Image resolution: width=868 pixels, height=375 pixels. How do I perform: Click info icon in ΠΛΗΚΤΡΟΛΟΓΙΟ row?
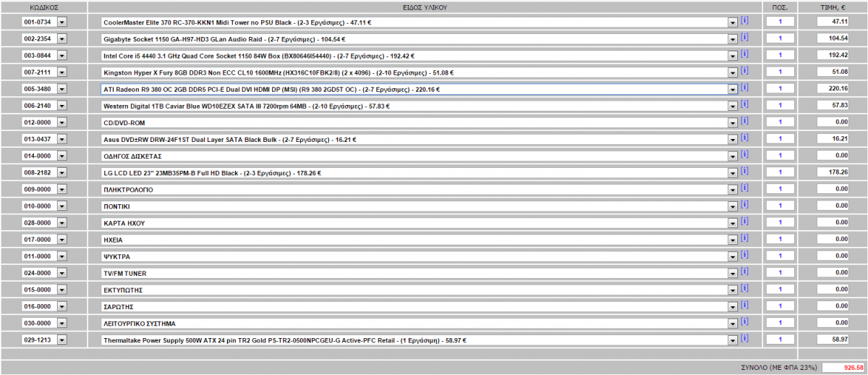pos(744,187)
